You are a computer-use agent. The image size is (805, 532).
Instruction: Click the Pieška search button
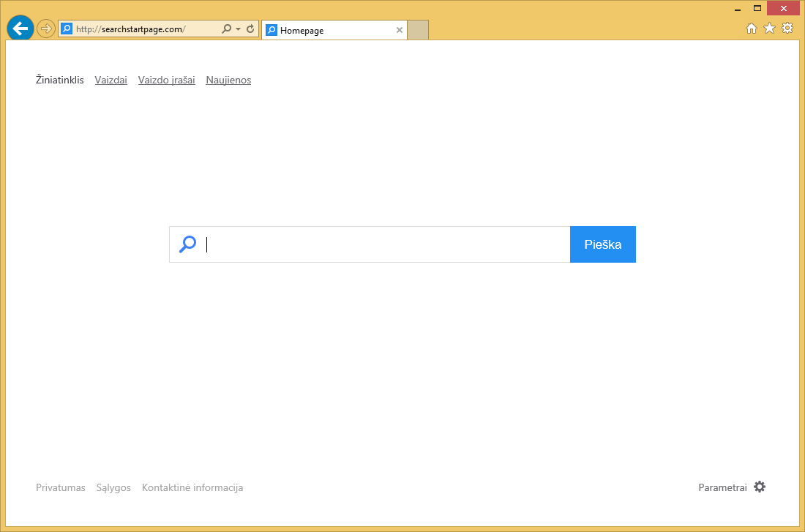[x=602, y=244]
